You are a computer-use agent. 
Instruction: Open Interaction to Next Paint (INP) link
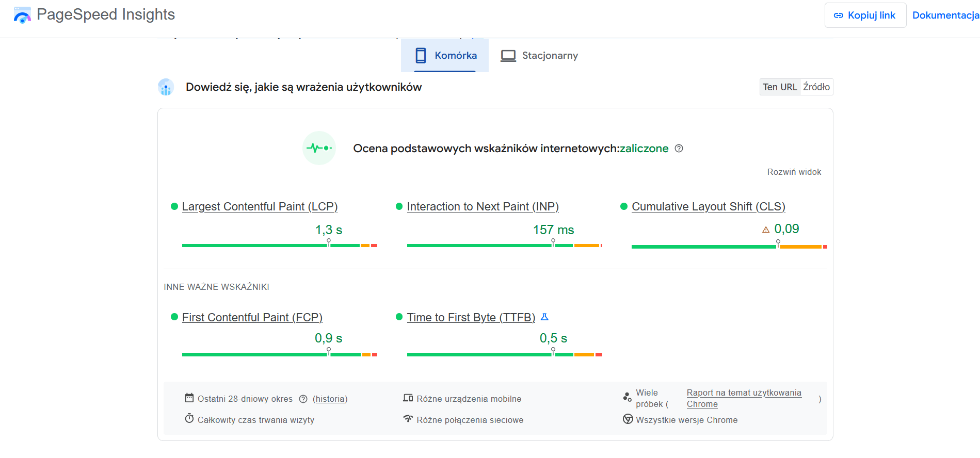pos(483,206)
